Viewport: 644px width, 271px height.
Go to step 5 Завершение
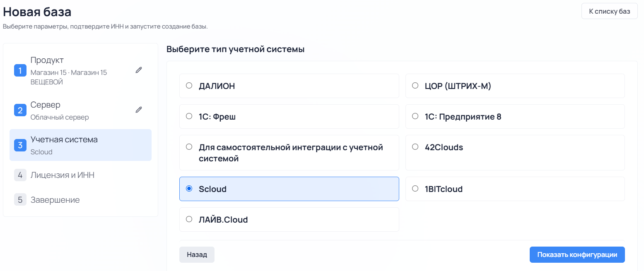[x=80, y=200]
